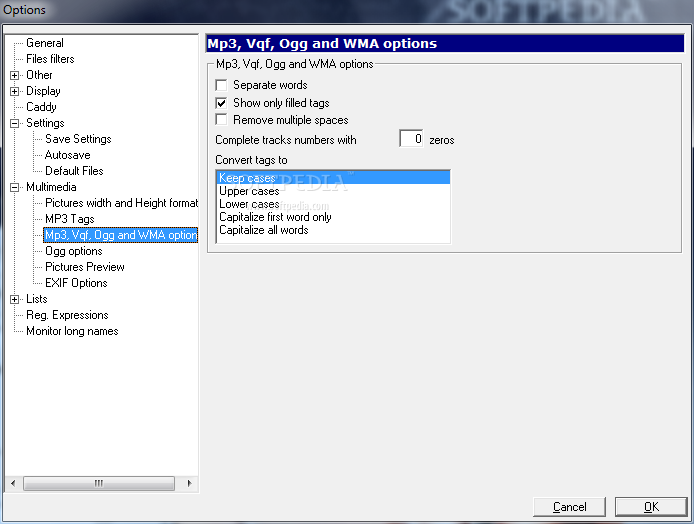Image resolution: width=694 pixels, height=524 pixels.
Task: Select Pictures Preview in the tree
Action: [x=85, y=267]
